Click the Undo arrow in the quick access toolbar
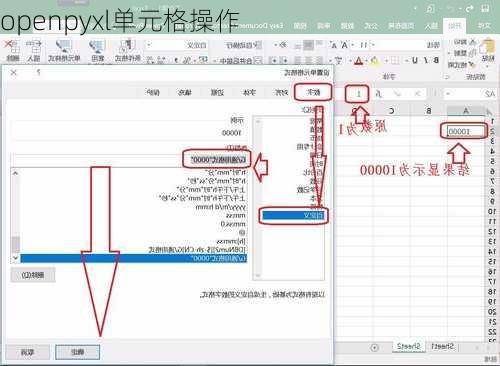500x366 pixels. (x=470, y=9)
